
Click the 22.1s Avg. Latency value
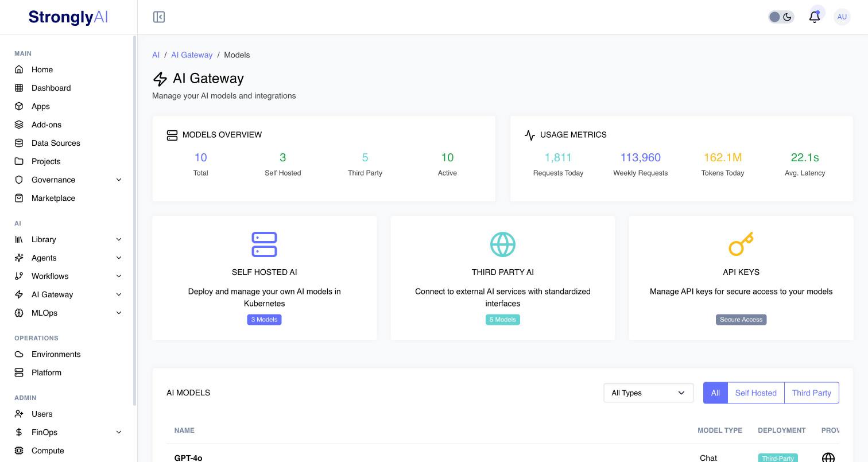click(805, 157)
